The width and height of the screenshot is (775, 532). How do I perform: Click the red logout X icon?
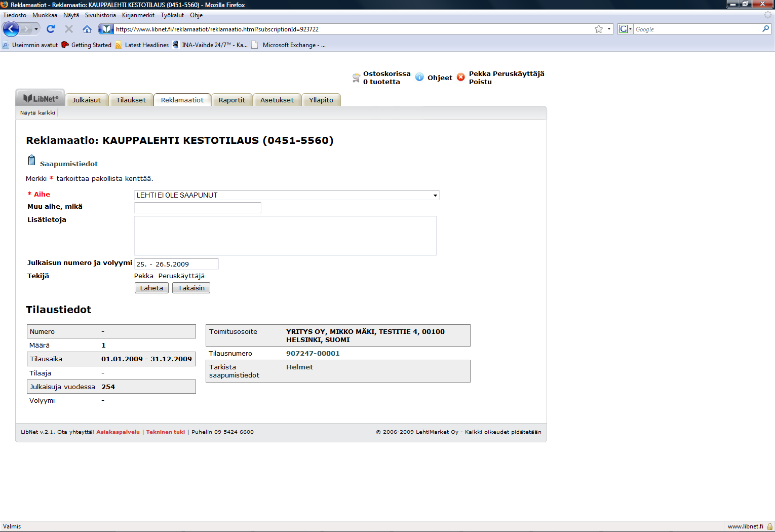[x=460, y=77]
